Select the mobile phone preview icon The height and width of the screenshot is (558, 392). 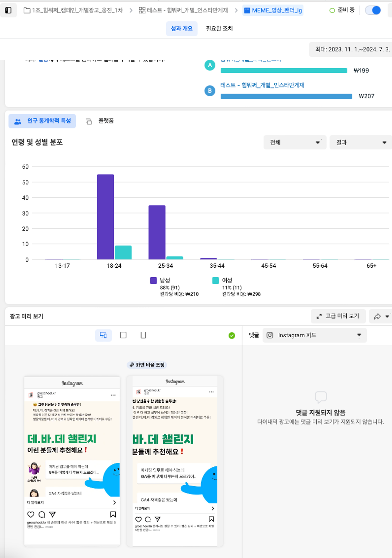(x=143, y=335)
